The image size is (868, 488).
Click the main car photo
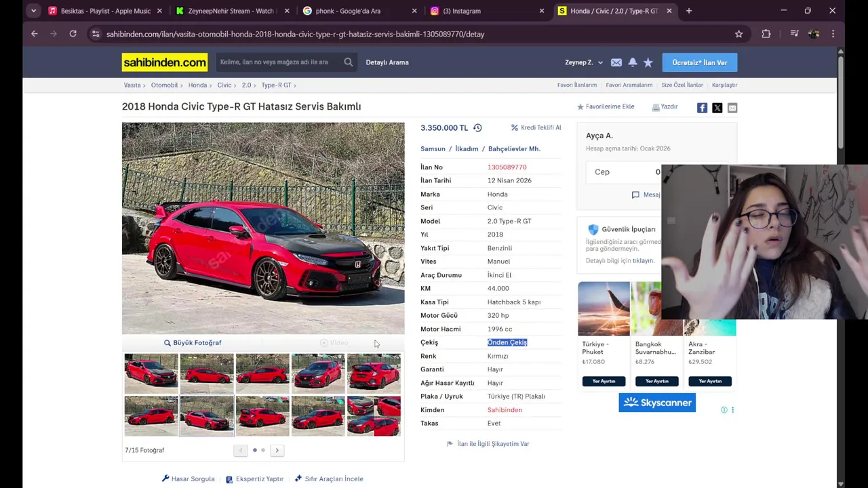pyautogui.click(x=263, y=228)
